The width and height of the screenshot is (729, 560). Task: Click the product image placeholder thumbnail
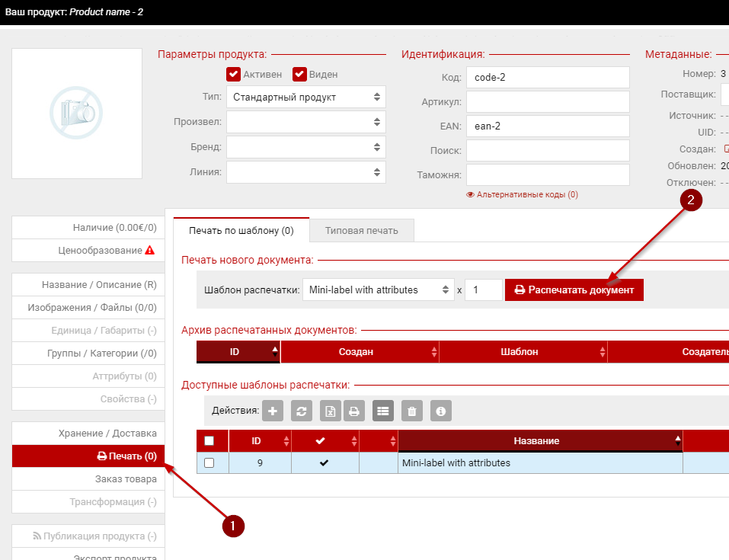tap(77, 114)
